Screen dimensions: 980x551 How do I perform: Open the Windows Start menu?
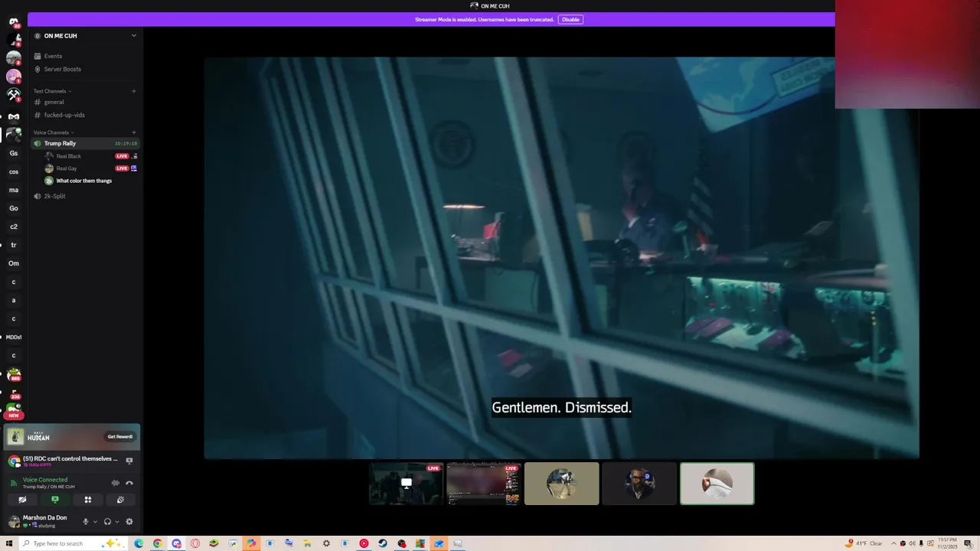(x=9, y=543)
